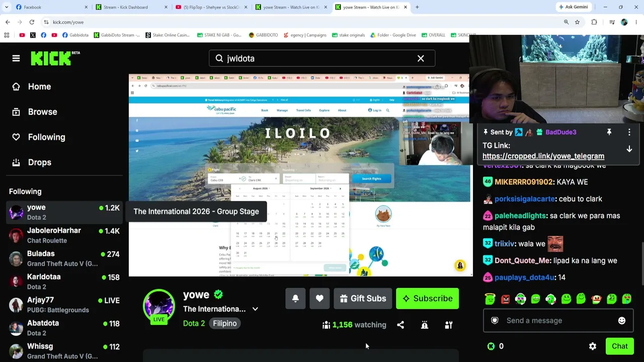
Task: Open BadDude3's profile from pinned message
Action: 560,132
